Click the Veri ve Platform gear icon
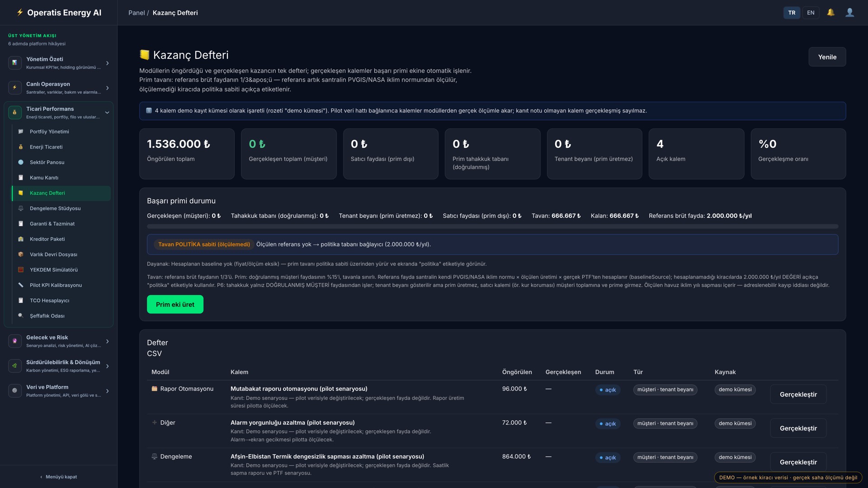Screen dimensions: 868x488 click(x=15, y=391)
